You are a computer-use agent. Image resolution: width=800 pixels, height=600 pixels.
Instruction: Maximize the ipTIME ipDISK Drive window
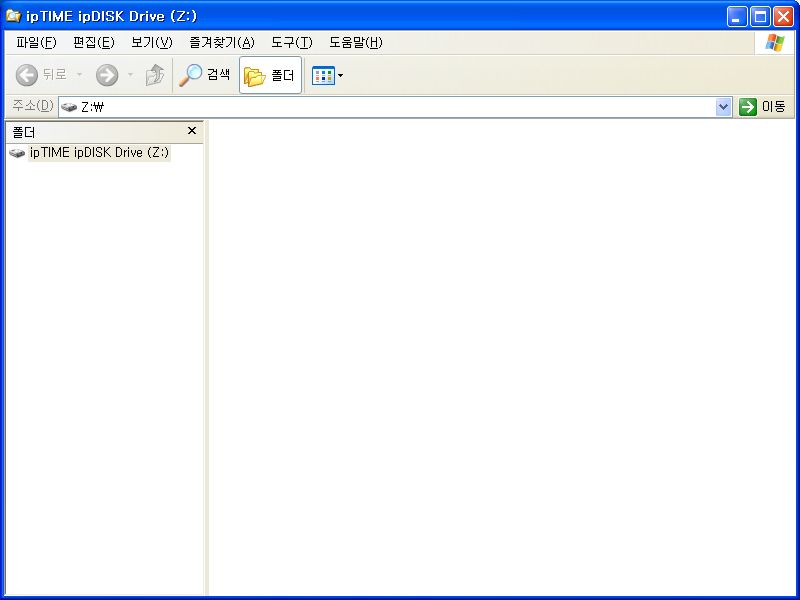pyautogui.click(x=760, y=17)
